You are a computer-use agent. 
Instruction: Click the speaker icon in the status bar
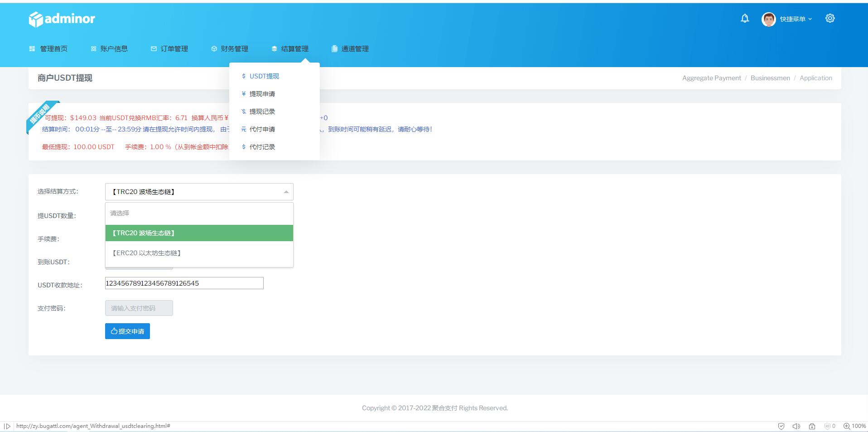point(796,426)
